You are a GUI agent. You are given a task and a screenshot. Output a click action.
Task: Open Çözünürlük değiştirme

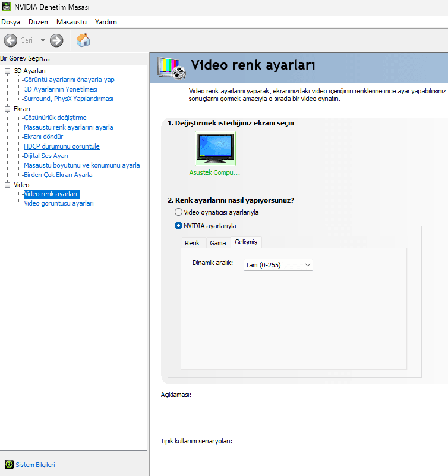coord(55,118)
